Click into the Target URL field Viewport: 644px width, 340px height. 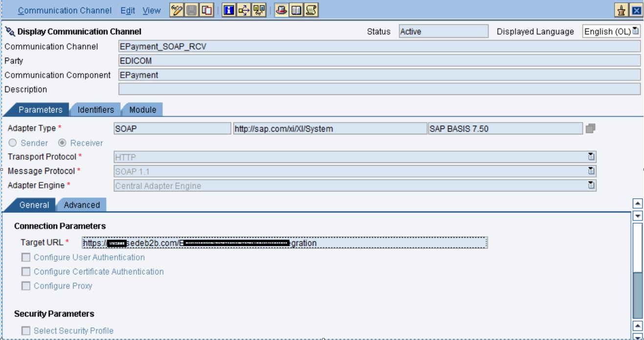pos(284,243)
